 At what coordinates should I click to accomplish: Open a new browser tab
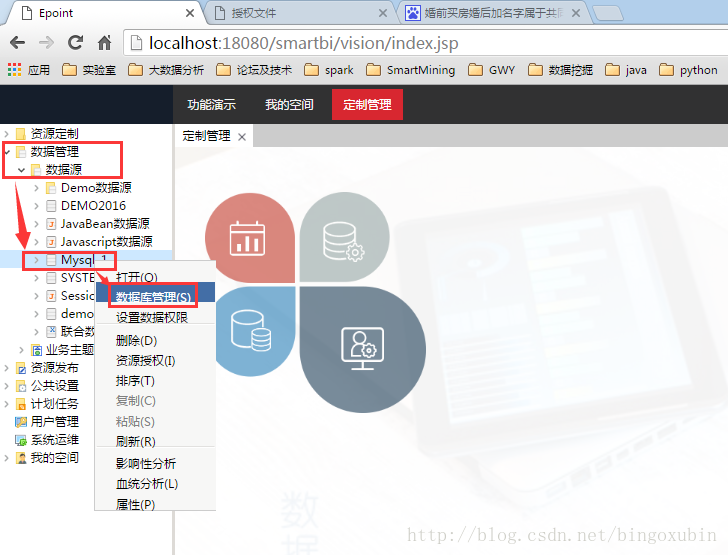coord(608,14)
